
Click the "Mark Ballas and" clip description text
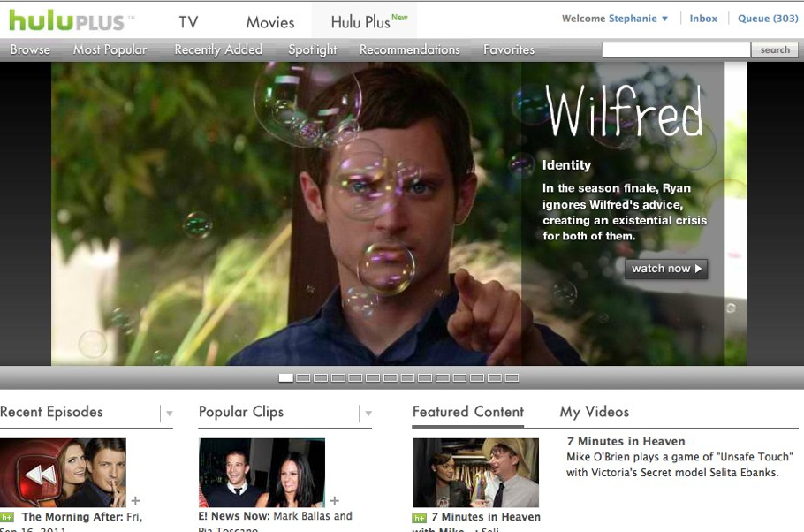pos(313,516)
